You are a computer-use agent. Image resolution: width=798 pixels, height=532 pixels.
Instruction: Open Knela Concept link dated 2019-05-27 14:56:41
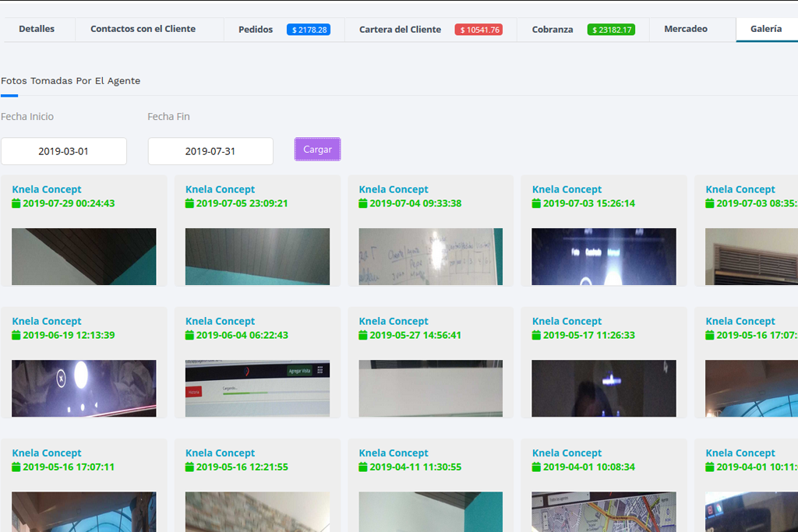(394, 321)
